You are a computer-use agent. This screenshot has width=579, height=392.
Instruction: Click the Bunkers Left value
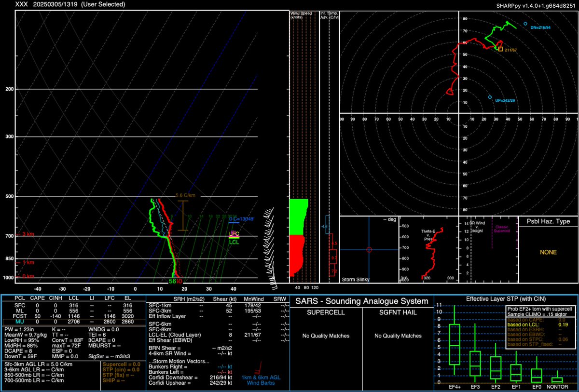pyautogui.click(x=225, y=372)
